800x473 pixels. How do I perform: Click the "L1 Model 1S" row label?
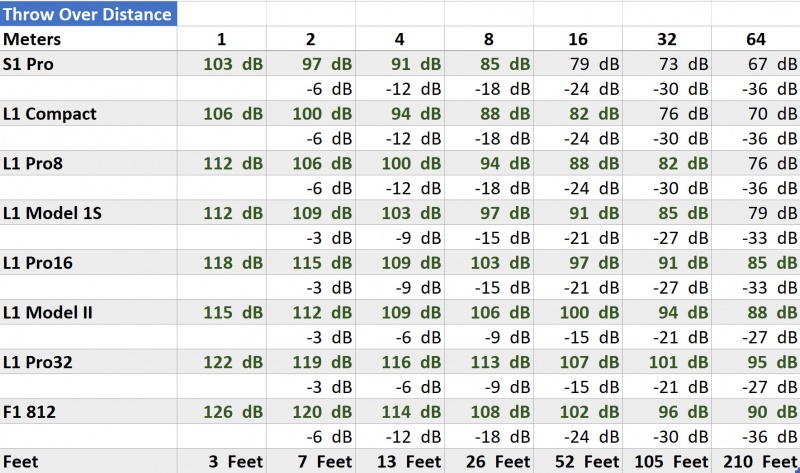[54, 212]
